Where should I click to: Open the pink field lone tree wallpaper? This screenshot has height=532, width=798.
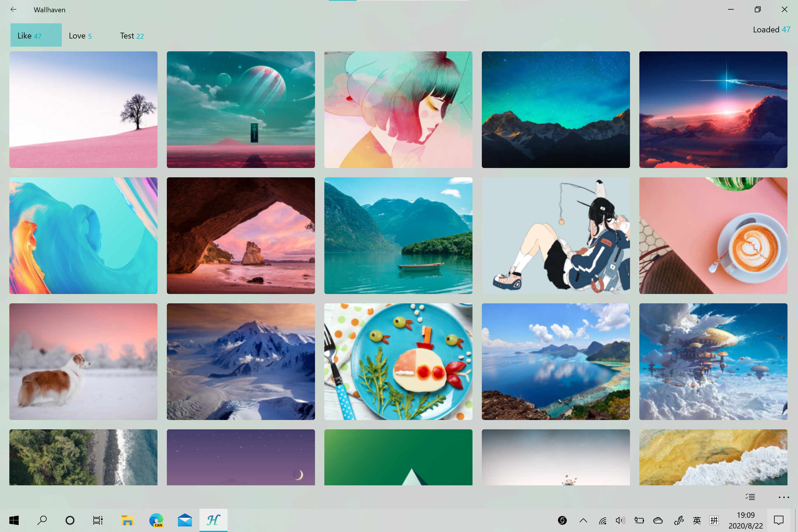click(83, 110)
